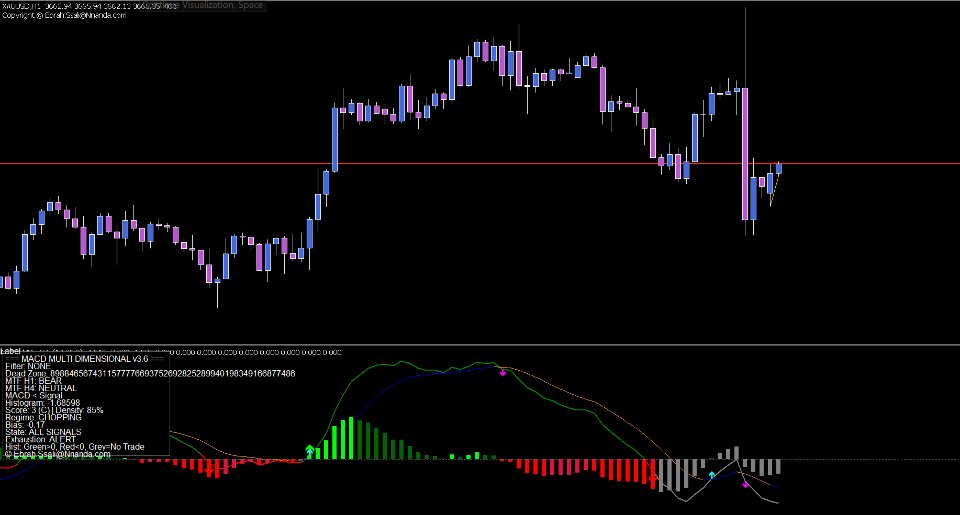Click the XAUUSD symbol header text
The width and height of the screenshot is (960, 515).
(89, 6)
